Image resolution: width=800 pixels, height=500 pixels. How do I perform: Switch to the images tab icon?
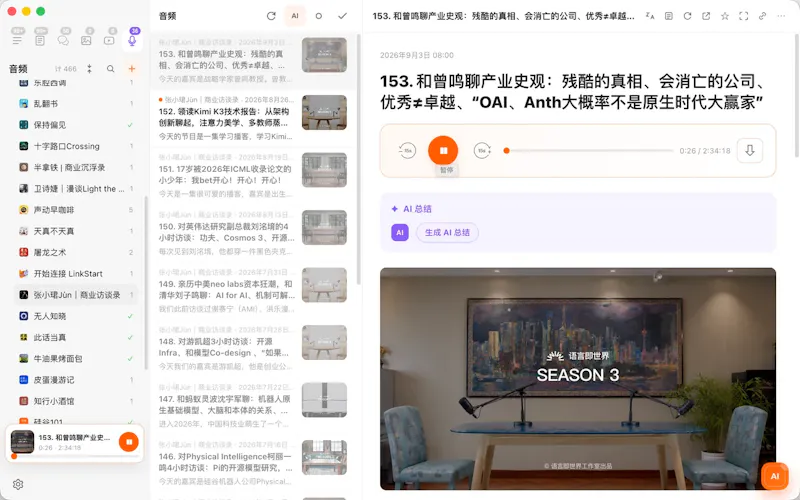(x=86, y=40)
